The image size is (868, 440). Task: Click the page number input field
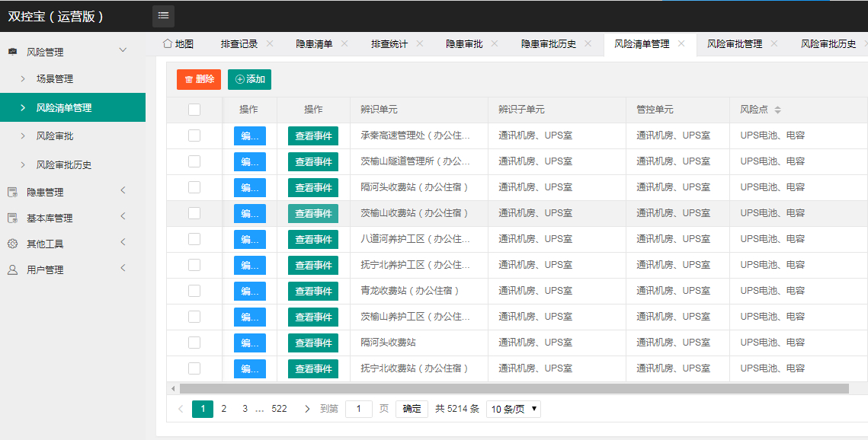pos(359,409)
